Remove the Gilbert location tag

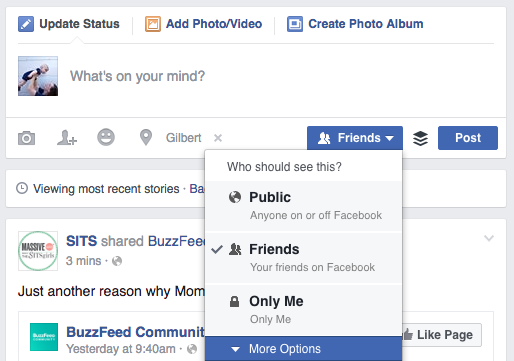[218, 138]
